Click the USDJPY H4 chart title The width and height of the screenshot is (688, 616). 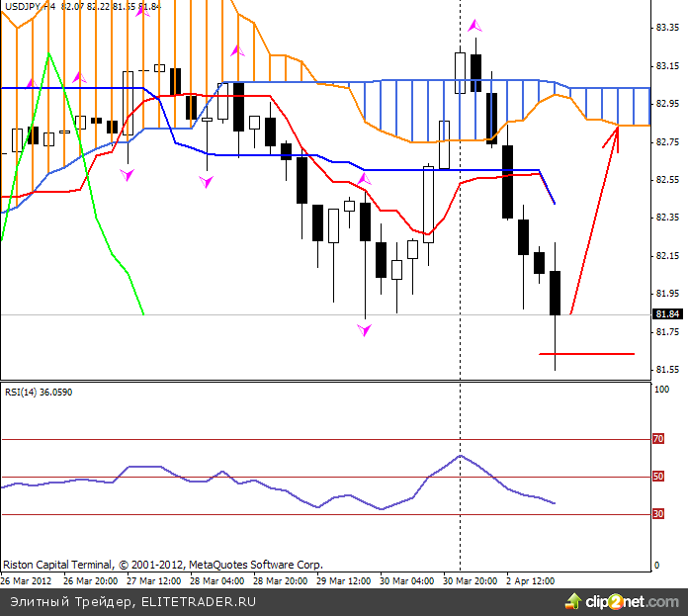(30, 7)
